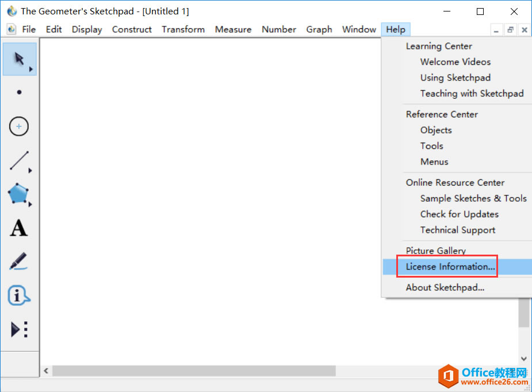This screenshot has height=392, width=532.
Task: Open the File menu
Action: click(x=29, y=29)
